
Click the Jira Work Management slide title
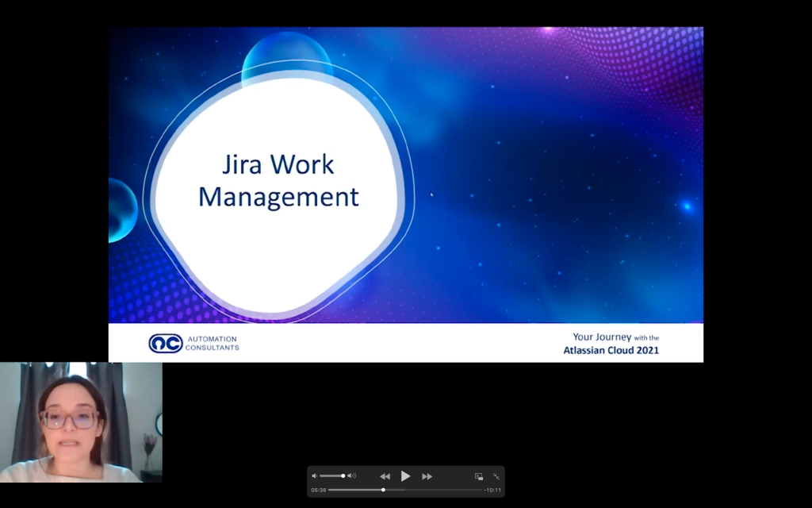(x=278, y=180)
